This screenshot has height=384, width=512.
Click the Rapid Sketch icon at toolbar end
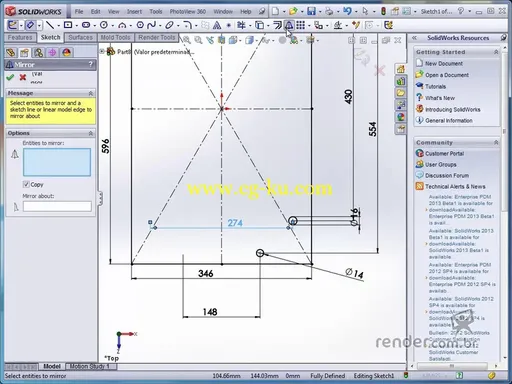[x=388, y=25]
